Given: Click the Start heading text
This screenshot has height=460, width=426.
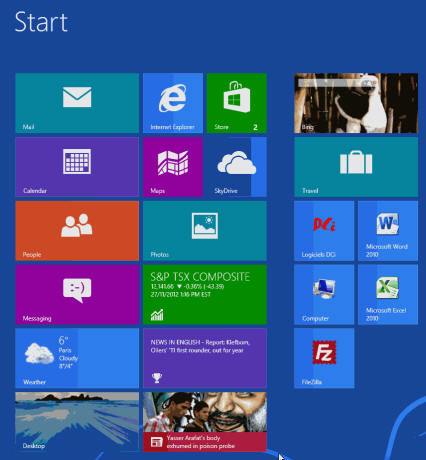Looking at the screenshot, I should coord(41,22).
